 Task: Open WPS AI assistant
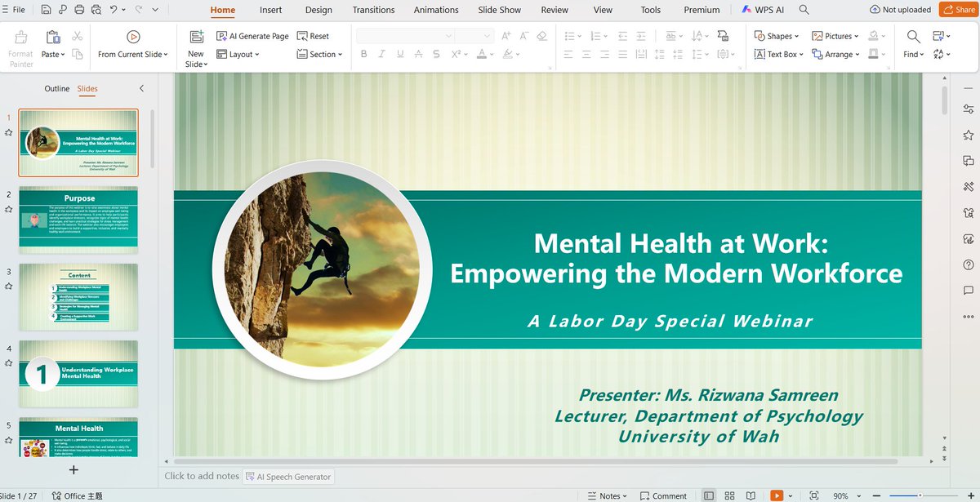(764, 10)
